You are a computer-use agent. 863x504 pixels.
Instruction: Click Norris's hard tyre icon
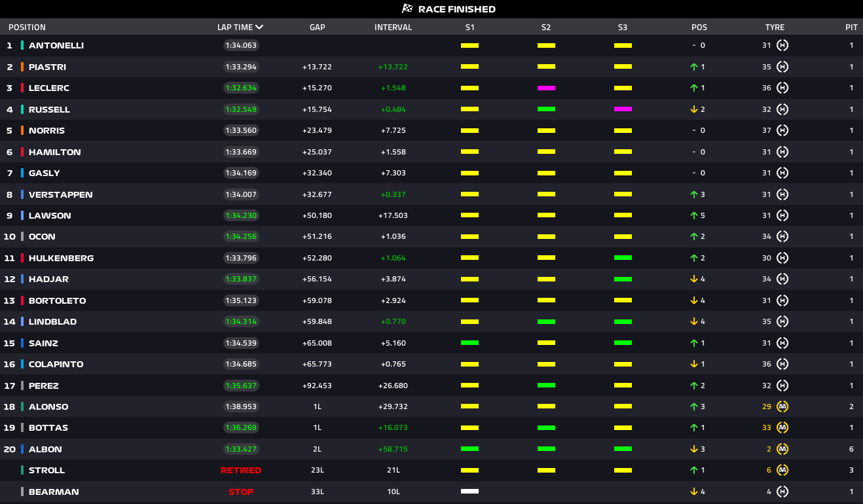[782, 130]
